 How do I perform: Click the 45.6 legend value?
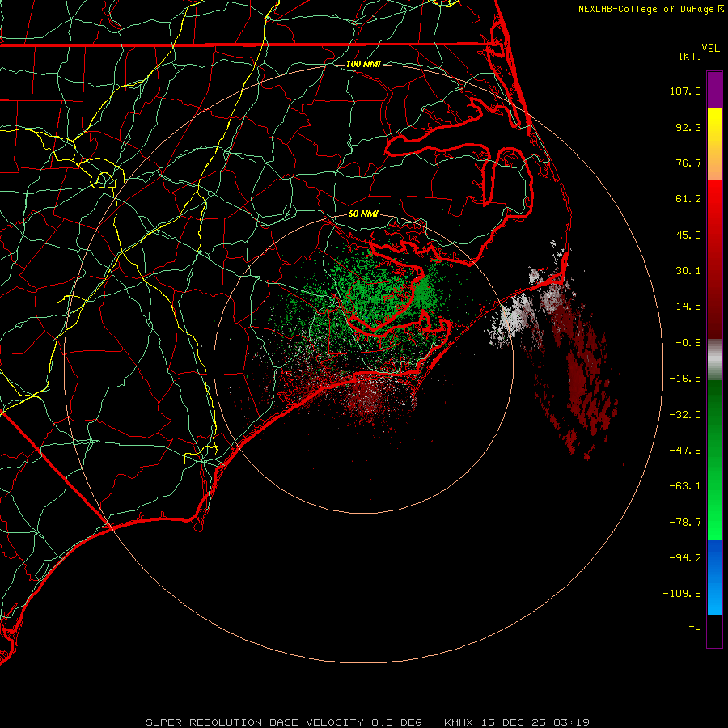coord(688,235)
